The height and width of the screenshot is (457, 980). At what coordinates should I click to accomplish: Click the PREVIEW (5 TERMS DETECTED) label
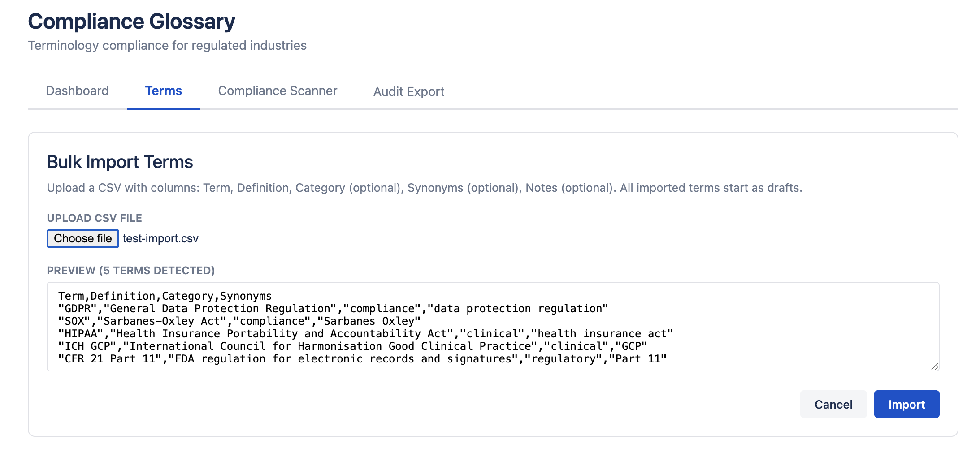point(130,270)
